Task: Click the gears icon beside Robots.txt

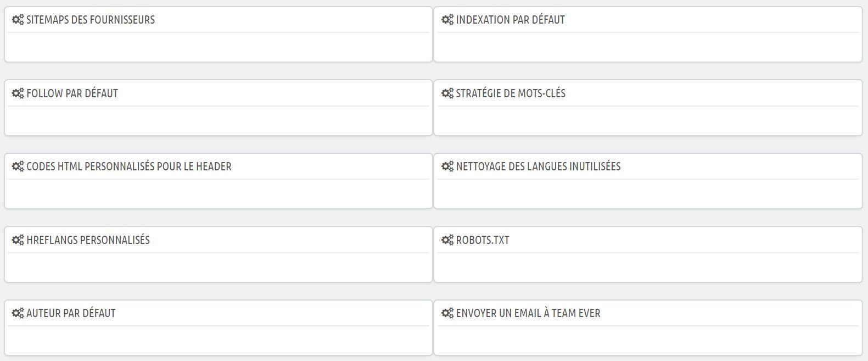Action: pos(447,240)
